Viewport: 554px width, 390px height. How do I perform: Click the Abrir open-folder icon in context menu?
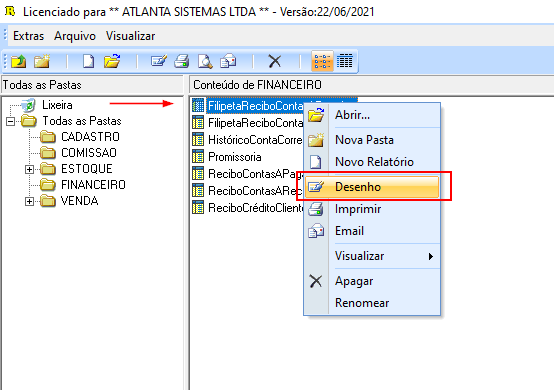tap(316, 115)
